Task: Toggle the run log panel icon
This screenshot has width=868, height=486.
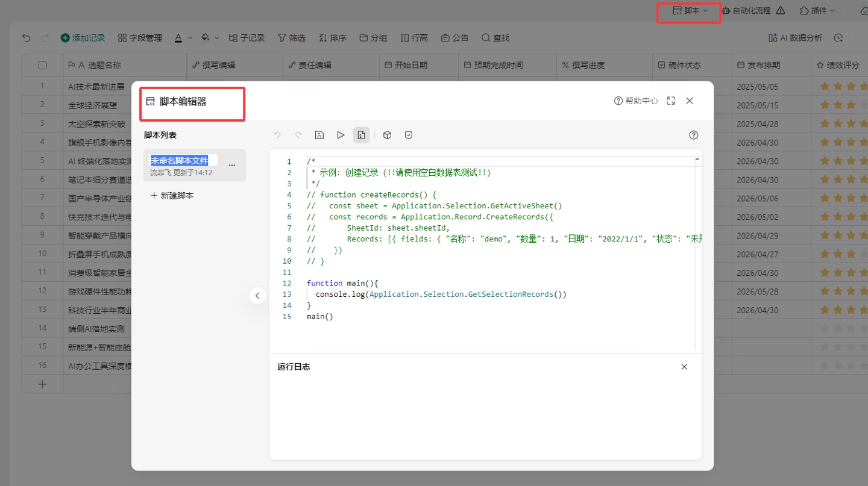Action: 361,135
